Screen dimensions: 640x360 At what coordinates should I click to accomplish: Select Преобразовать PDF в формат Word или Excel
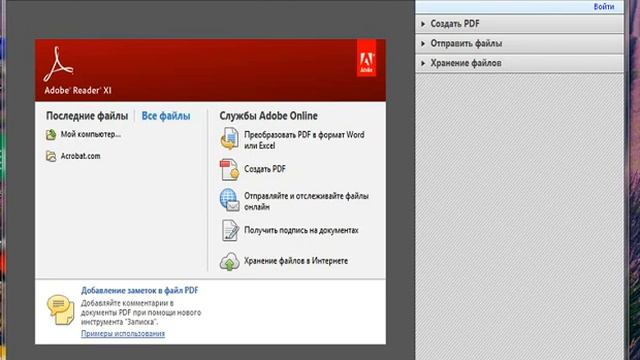coord(304,140)
